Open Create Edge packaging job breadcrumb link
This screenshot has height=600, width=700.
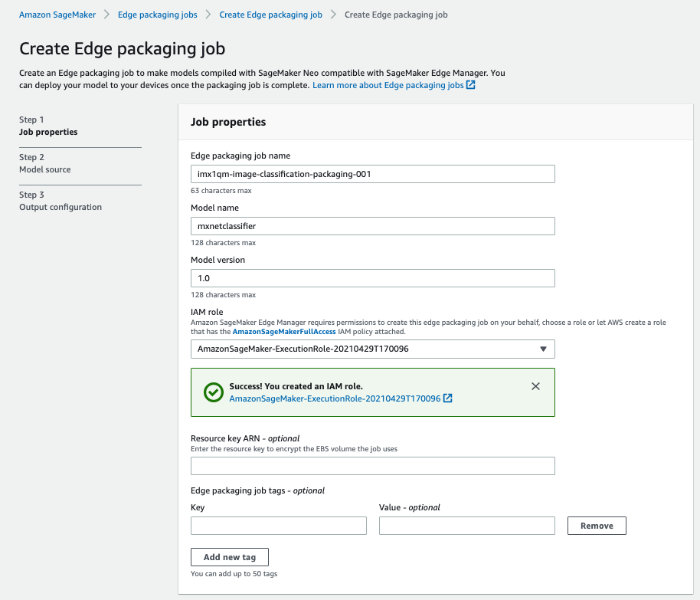click(x=270, y=15)
